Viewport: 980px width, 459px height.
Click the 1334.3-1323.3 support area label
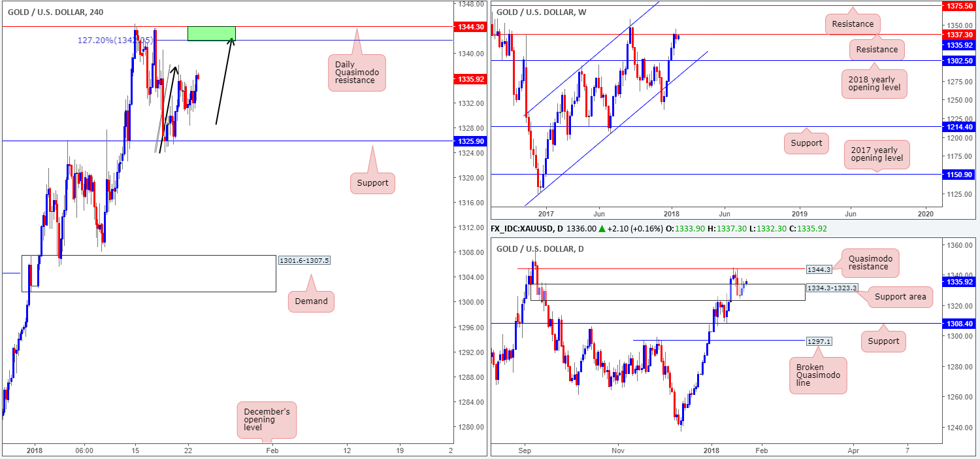click(831, 288)
